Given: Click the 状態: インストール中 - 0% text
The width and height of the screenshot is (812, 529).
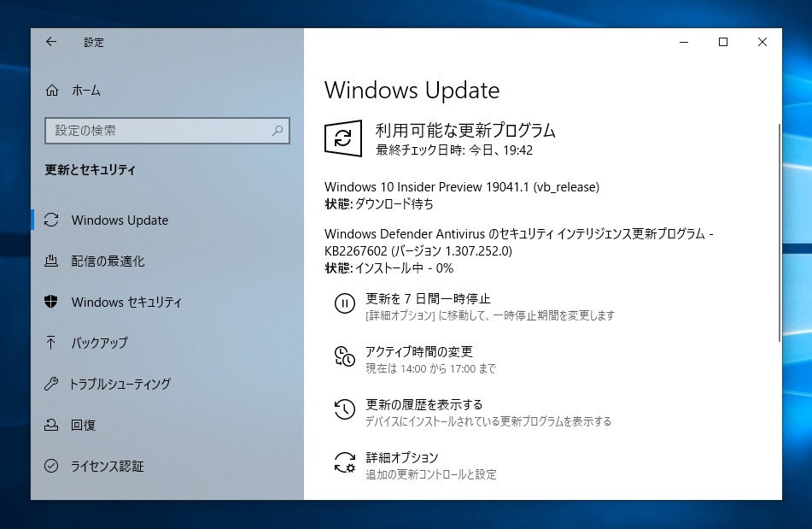Looking at the screenshot, I should pos(388,267).
